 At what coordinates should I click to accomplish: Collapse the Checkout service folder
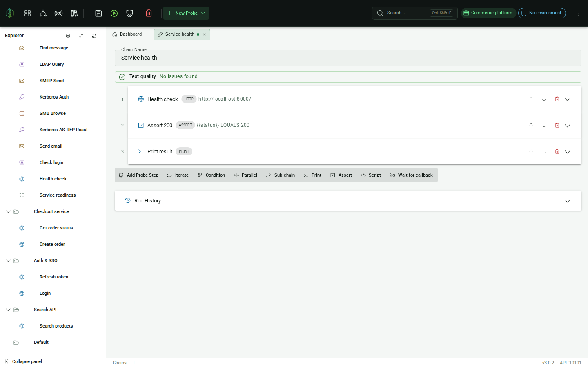(x=8, y=211)
